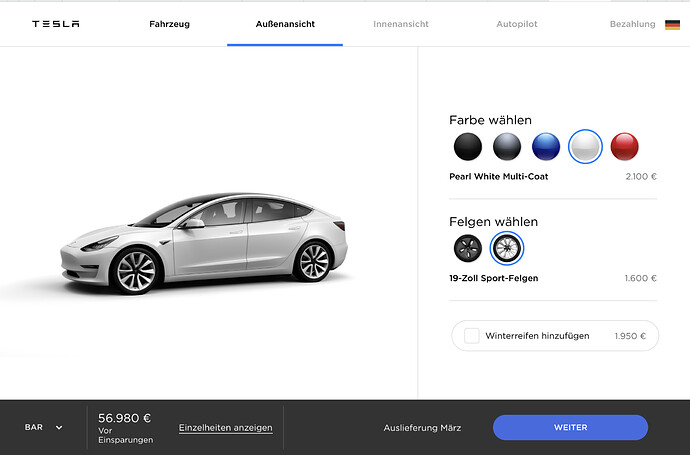690x455 pixels.
Task: Choose the solid black paint color
Action: click(x=468, y=147)
